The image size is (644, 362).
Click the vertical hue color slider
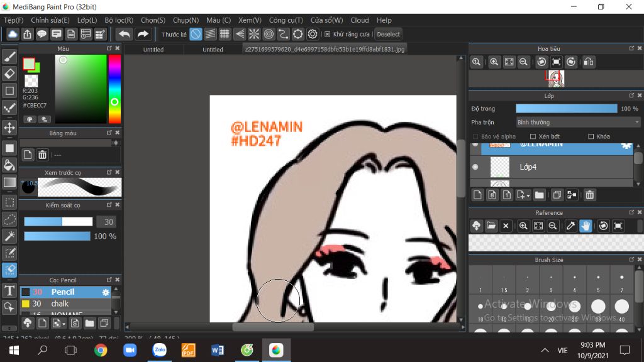[x=114, y=89]
